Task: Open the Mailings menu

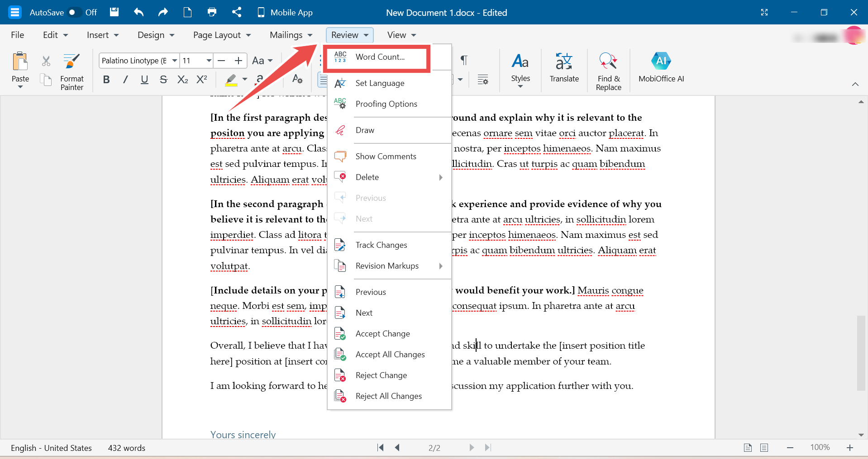Action: [291, 35]
